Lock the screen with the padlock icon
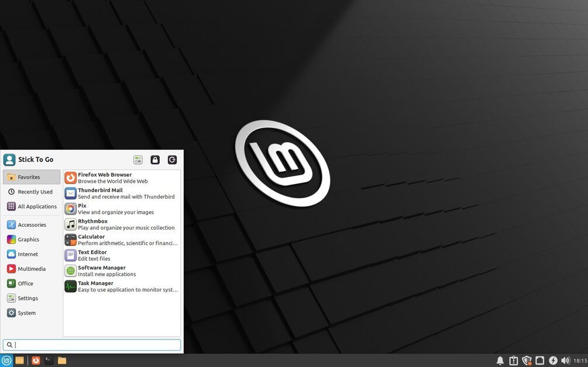 coord(155,160)
